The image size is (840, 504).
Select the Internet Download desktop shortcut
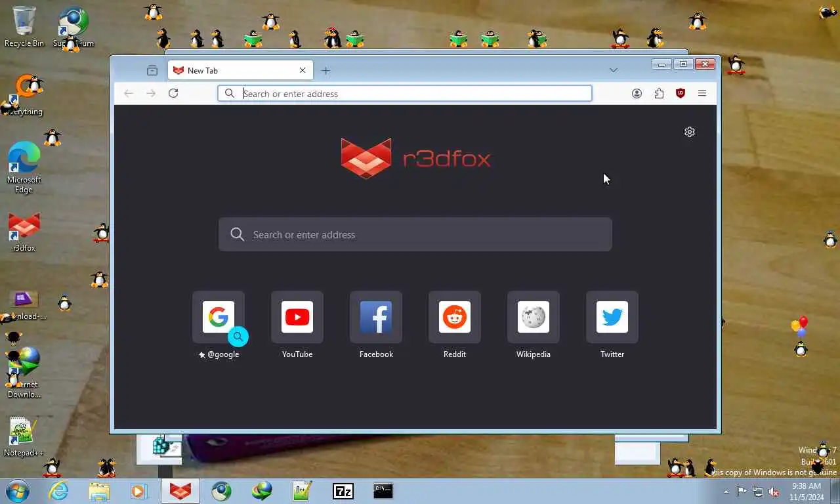coord(24,373)
